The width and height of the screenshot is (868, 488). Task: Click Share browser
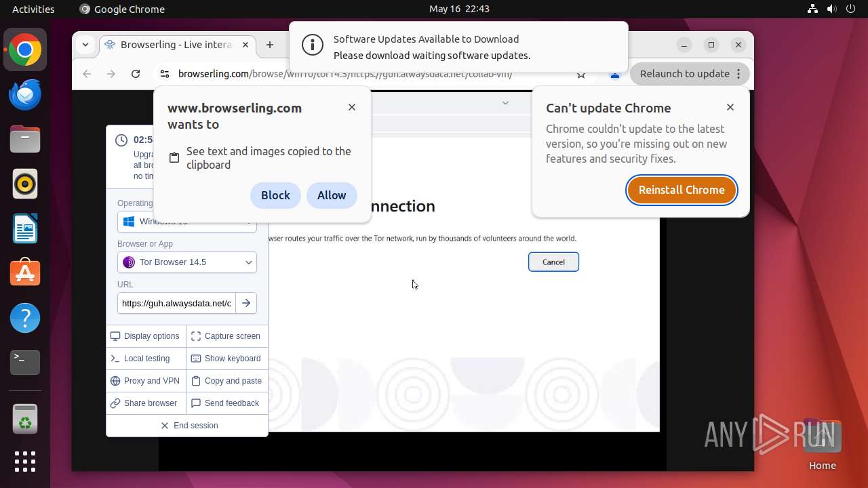146,403
